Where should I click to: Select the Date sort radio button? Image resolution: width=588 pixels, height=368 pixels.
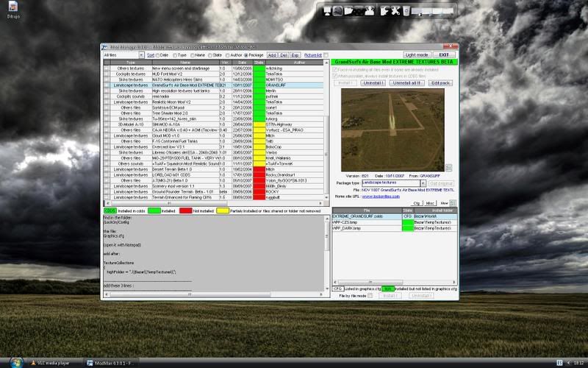coord(158,55)
